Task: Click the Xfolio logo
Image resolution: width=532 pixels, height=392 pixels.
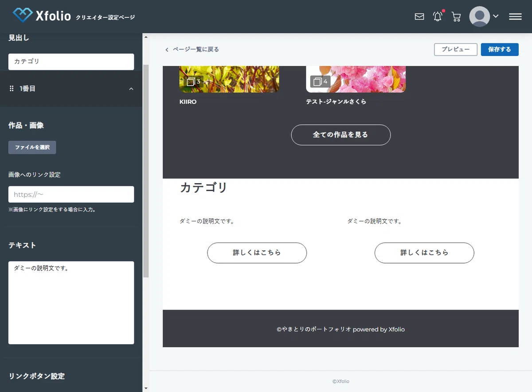Action: pyautogui.click(x=42, y=16)
